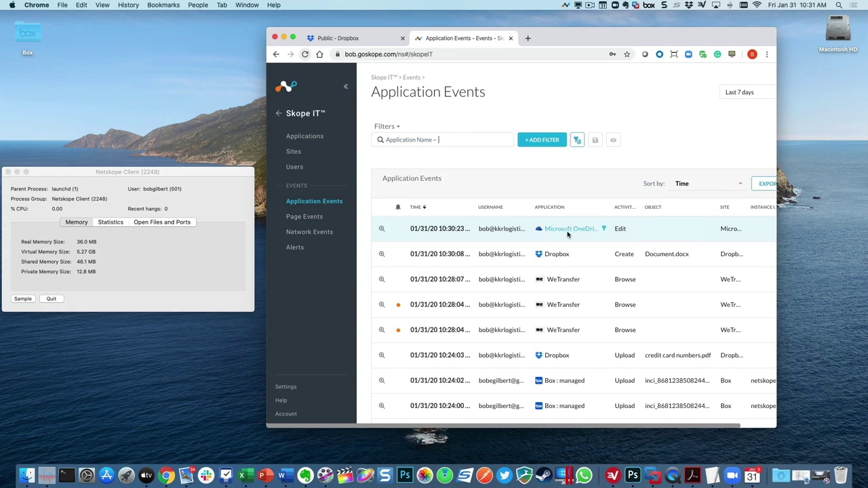This screenshot has width=868, height=488.
Task: Click the filter query icon next to Add Filter
Action: pos(577,140)
